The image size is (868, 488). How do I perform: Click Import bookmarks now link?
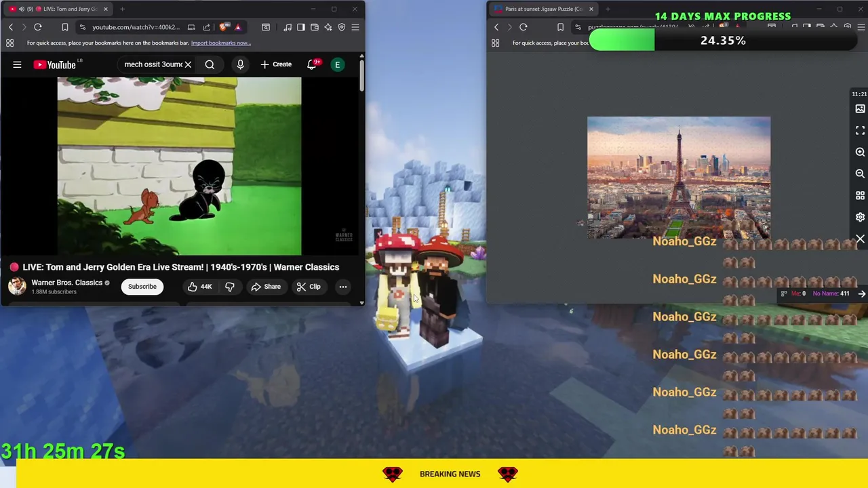tap(221, 43)
